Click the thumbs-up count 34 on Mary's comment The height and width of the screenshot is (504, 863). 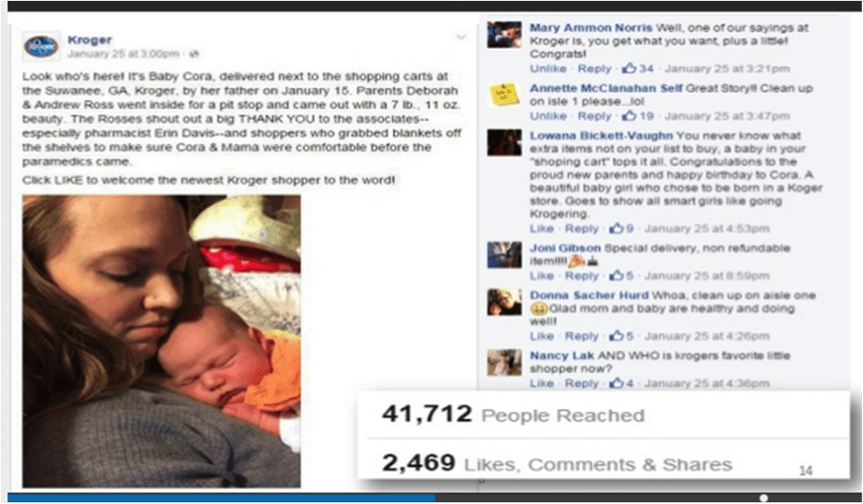[638, 69]
